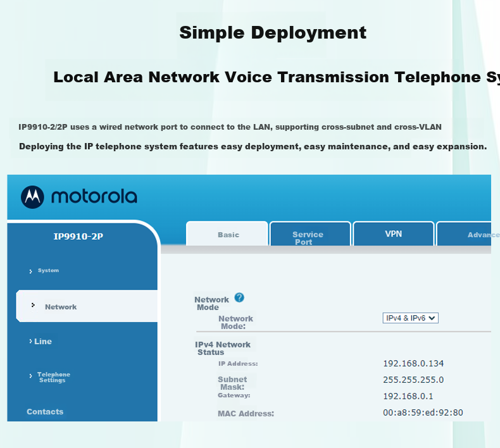Click the gateway value 192.168.0.1
This screenshot has width=500, height=448.
tap(408, 396)
